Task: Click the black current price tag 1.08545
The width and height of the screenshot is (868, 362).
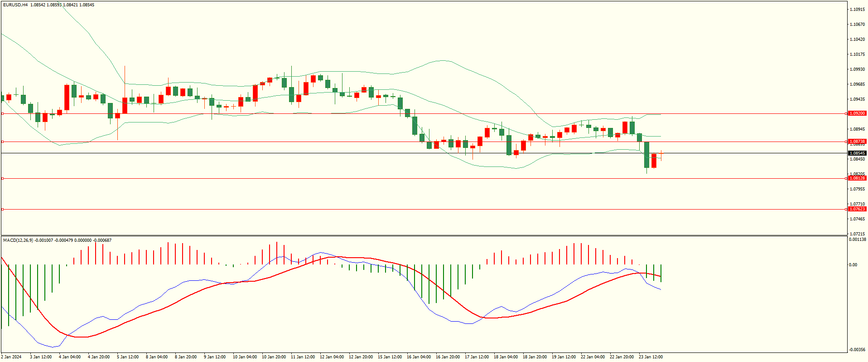Action: coord(857,153)
